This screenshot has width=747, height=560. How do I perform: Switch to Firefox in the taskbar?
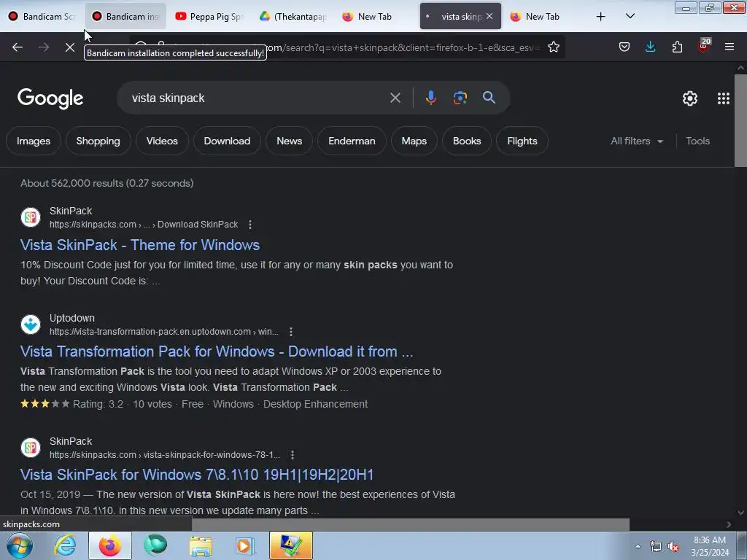pyautogui.click(x=109, y=545)
